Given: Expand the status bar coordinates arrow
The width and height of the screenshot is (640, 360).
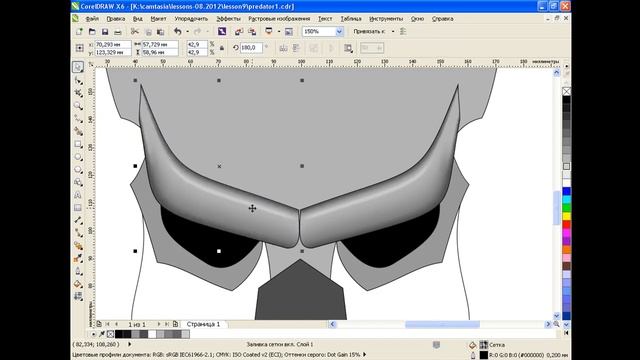Looking at the screenshot, I should pos(130,344).
